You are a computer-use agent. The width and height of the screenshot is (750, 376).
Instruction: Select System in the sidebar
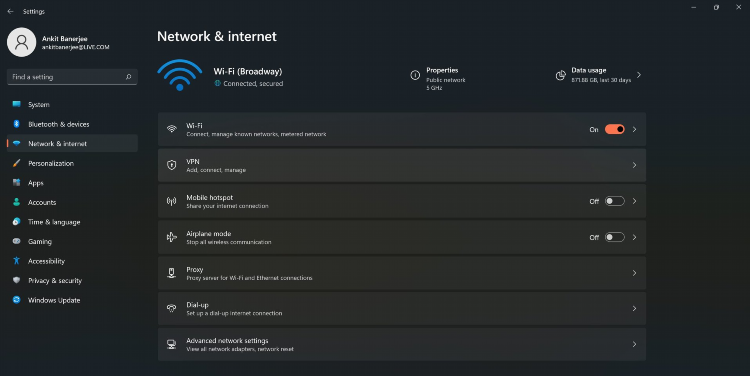72,104
